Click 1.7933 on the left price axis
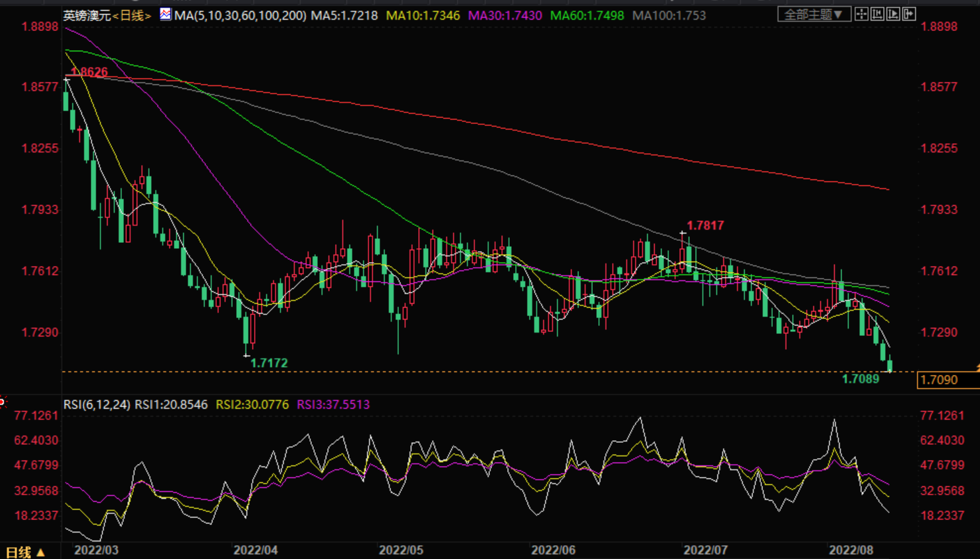The height and width of the screenshot is (559, 980). pyautogui.click(x=40, y=209)
